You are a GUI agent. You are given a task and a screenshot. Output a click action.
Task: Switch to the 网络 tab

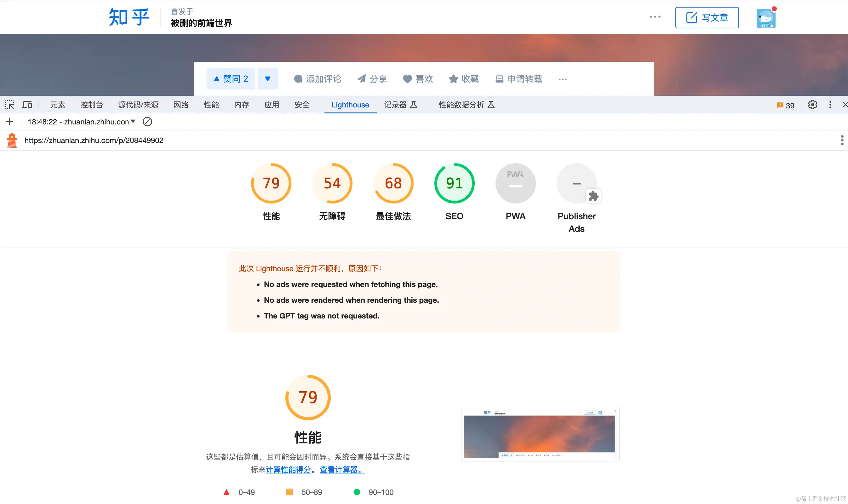pos(181,105)
